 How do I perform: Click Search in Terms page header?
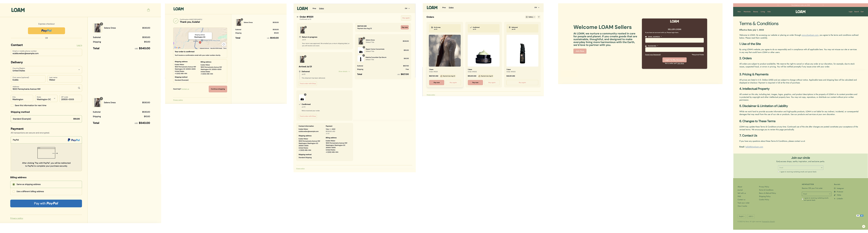click(856, 11)
